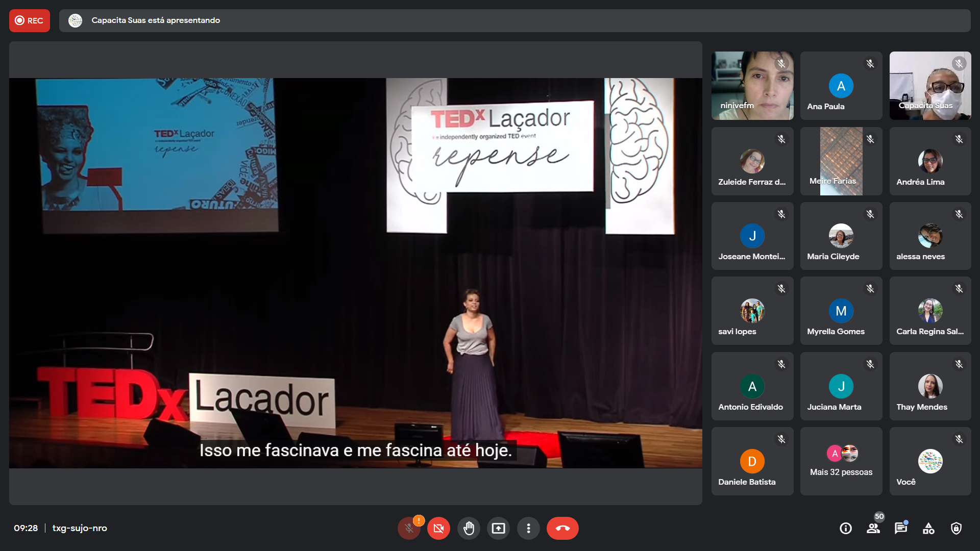Open the three-dot more options menu
This screenshot has height=551, width=980.
click(x=528, y=529)
